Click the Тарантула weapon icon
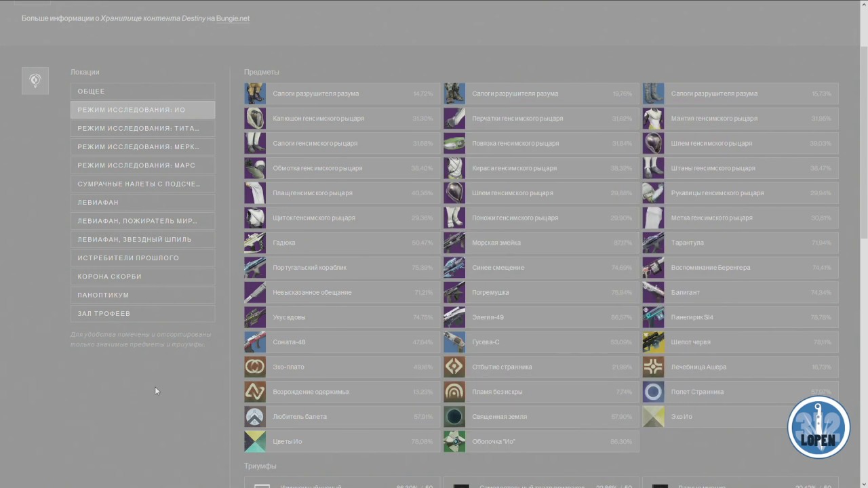This screenshot has height=488, width=868. coord(653,243)
